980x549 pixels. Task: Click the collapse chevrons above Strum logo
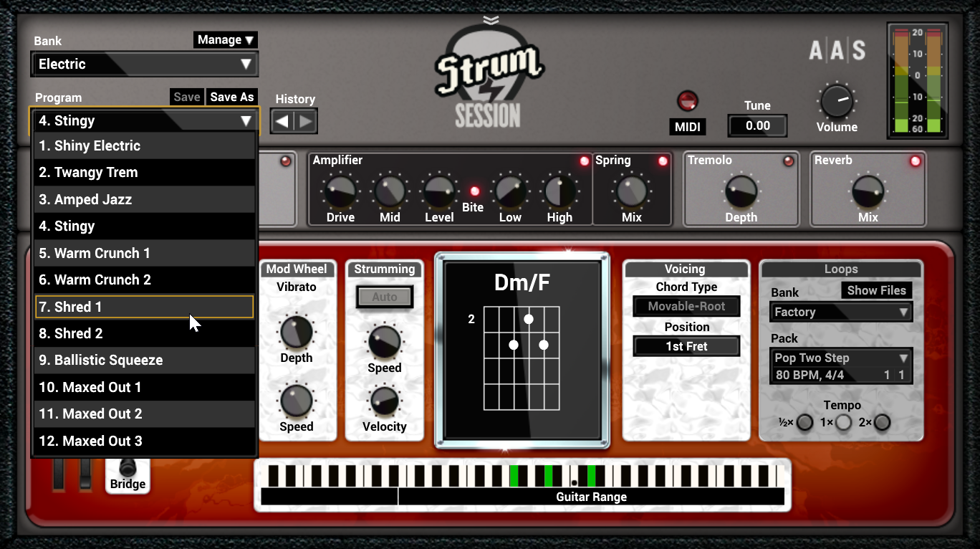[491, 19]
